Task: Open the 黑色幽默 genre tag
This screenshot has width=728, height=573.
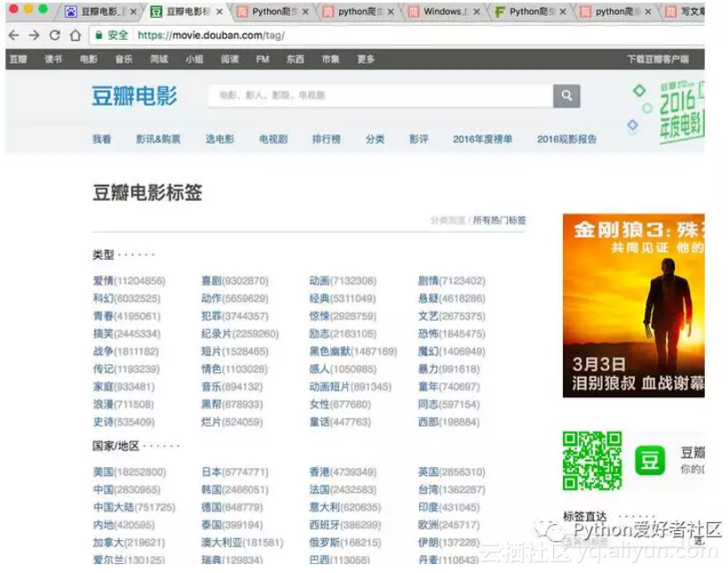Action: (330, 351)
